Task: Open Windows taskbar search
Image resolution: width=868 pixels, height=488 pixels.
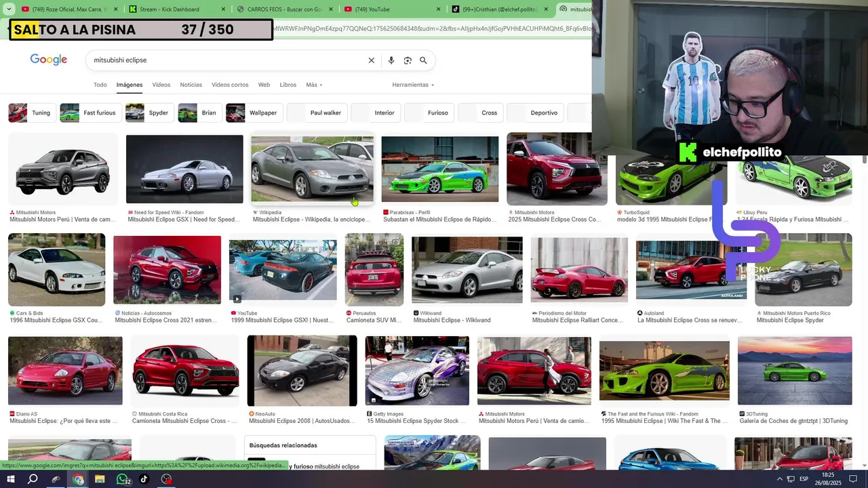Action: click(x=33, y=479)
